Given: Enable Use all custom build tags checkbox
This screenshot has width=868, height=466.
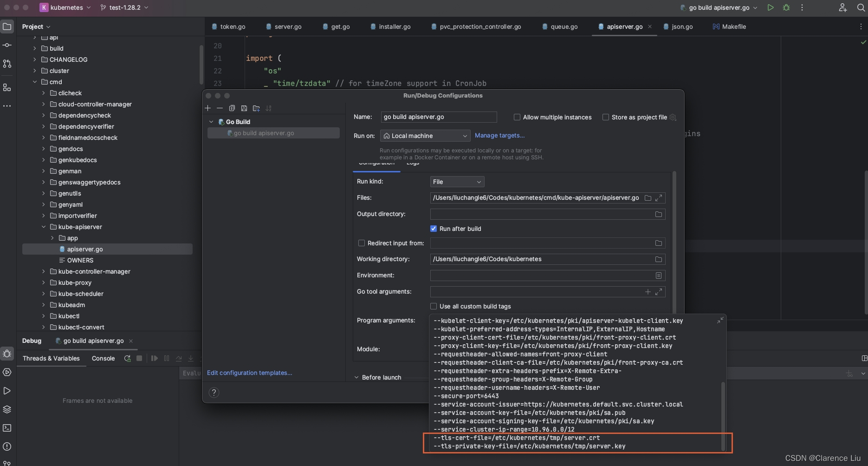Looking at the screenshot, I should (434, 306).
